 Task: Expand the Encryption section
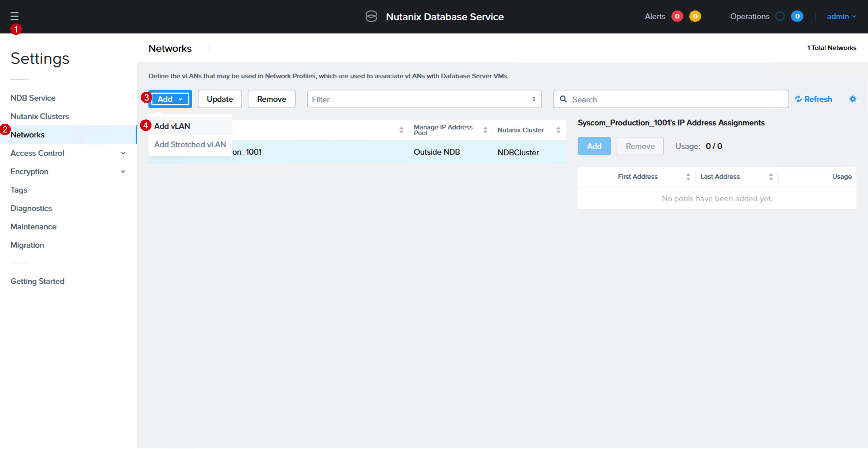[x=123, y=172]
